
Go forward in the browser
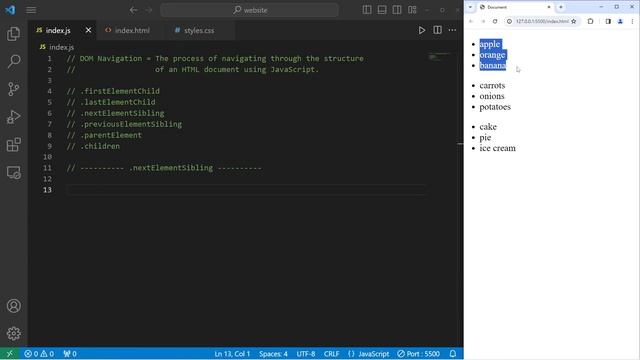(483, 21)
